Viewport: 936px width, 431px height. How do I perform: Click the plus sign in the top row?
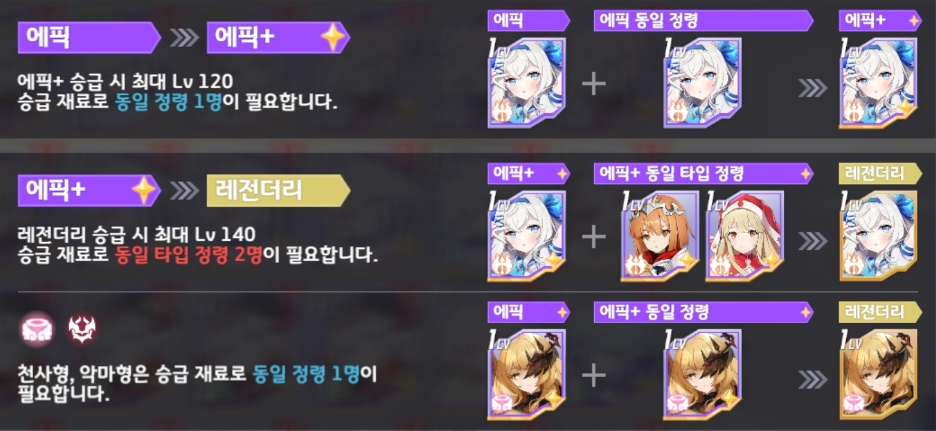(594, 84)
